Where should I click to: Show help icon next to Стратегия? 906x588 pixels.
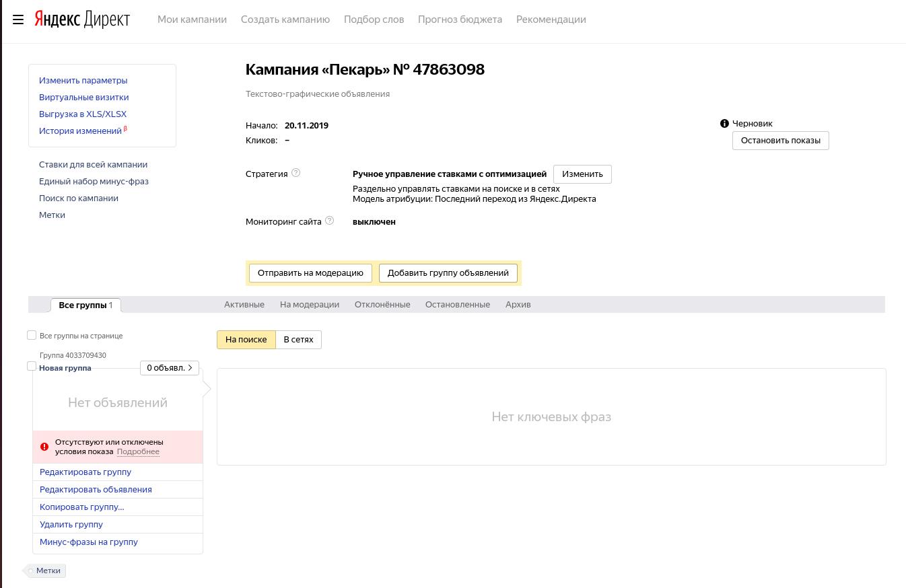(295, 173)
